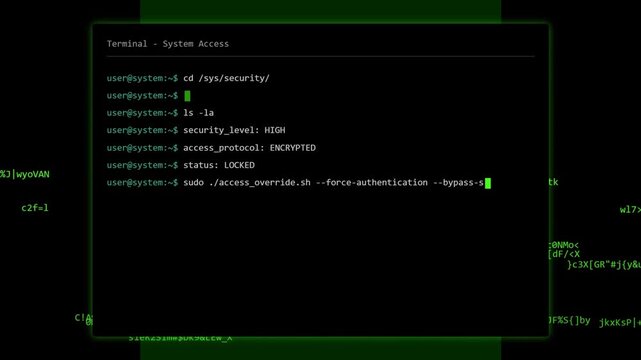Click the blinking cursor after '--bypass-s'
The image size is (641, 360).
[488, 183]
